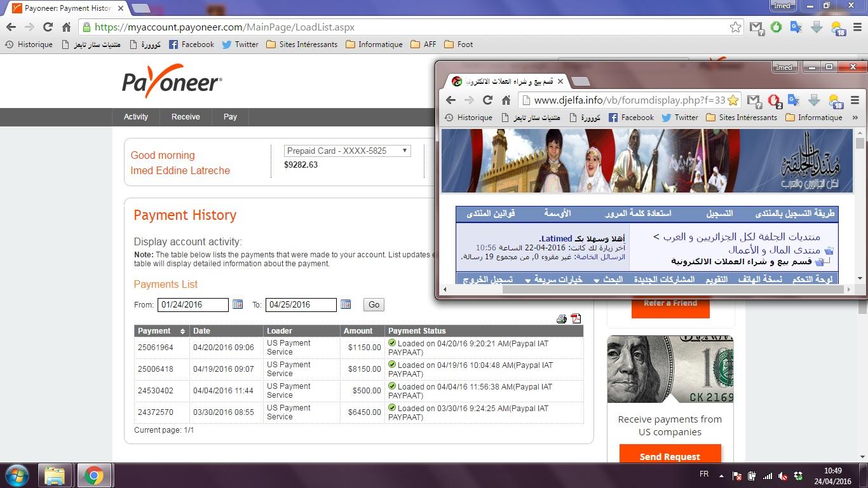Viewport: 868px width, 488px height.
Task: Open File Explorer from taskbar
Action: [55, 476]
